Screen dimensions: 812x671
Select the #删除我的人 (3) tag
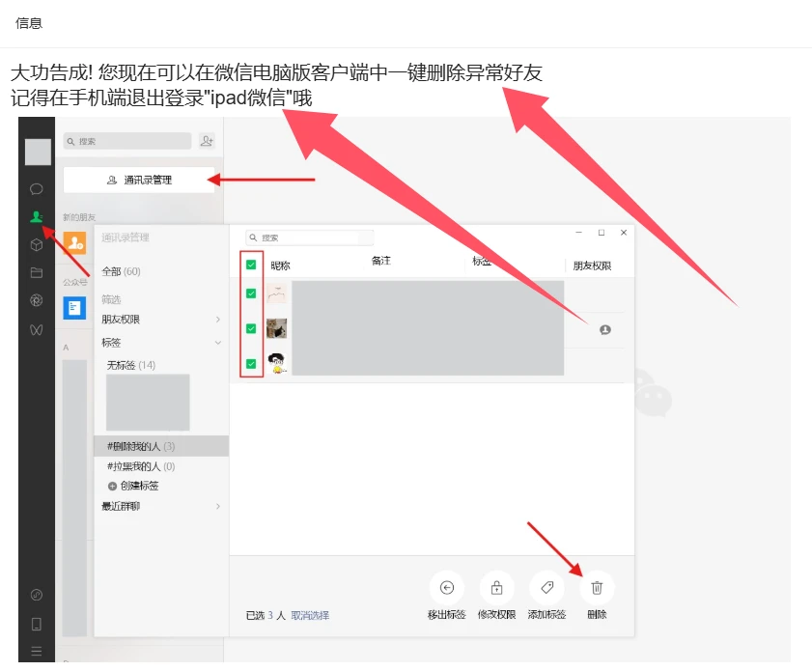pos(161,446)
